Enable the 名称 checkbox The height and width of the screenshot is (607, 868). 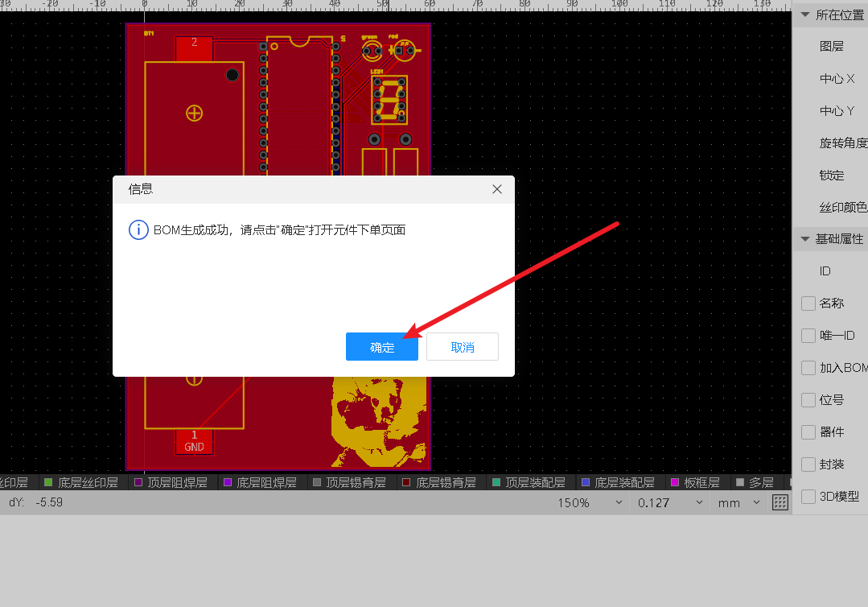pyautogui.click(x=808, y=303)
